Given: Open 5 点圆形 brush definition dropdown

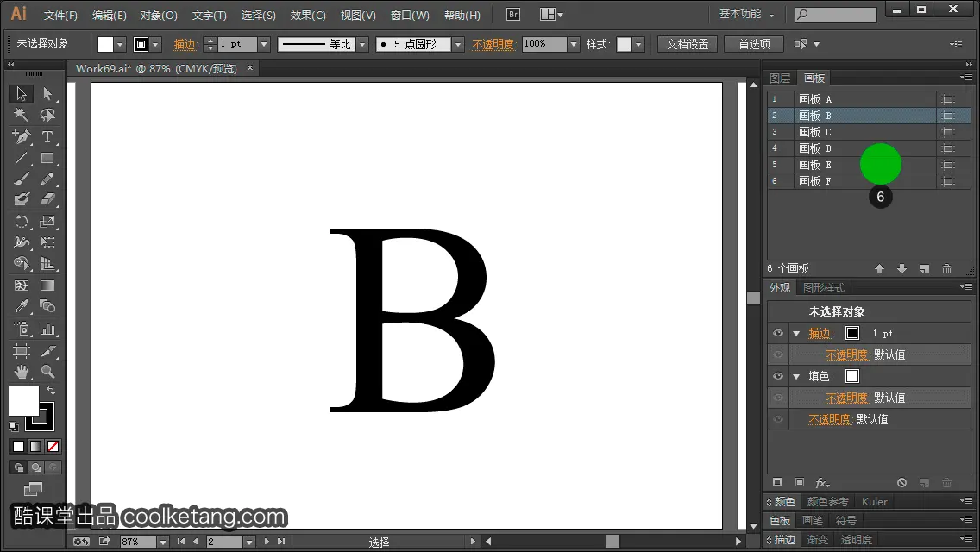Looking at the screenshot, I should (458, 44).
